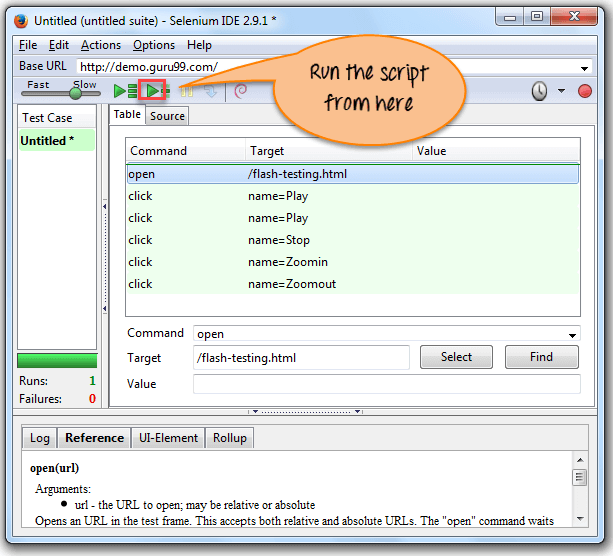
Task: Open the Actions menu
Action: click(100, 45)
